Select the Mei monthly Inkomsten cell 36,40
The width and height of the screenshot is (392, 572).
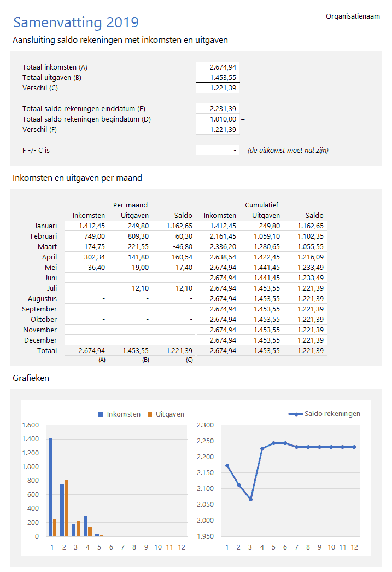[x=86, y=267]
